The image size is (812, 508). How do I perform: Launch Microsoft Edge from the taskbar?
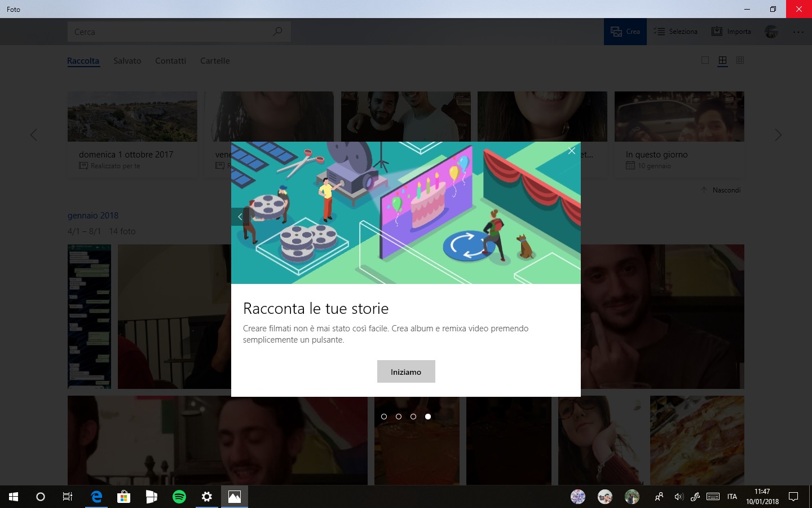96,497
